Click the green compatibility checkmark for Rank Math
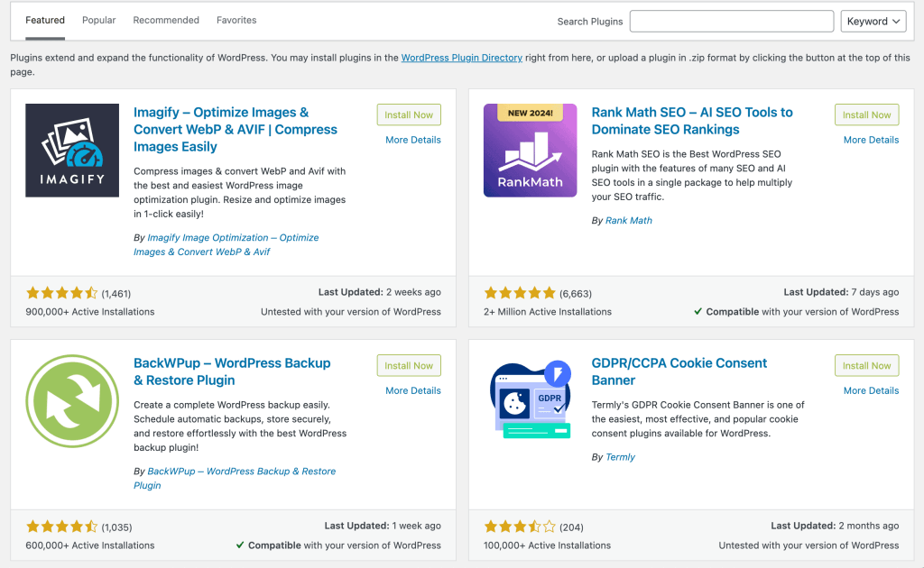 pyautogui.click(x=698, y=310)
